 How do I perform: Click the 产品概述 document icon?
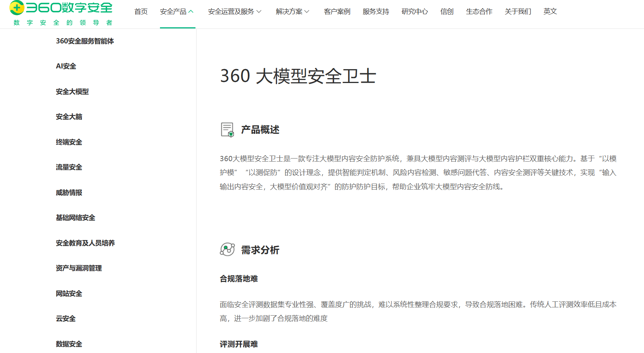[227, 130]
